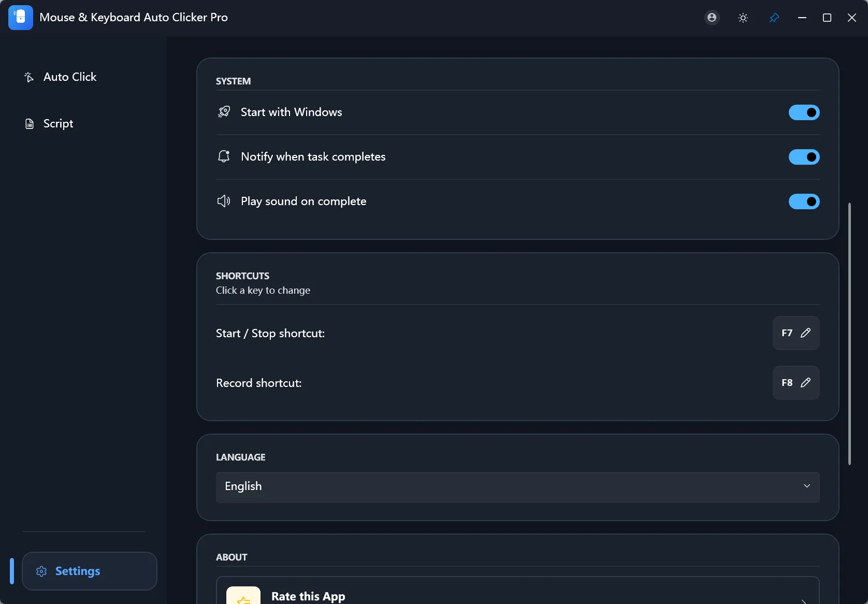
Task: Click the Settings gear icon
Action: [x=41, y=571]
